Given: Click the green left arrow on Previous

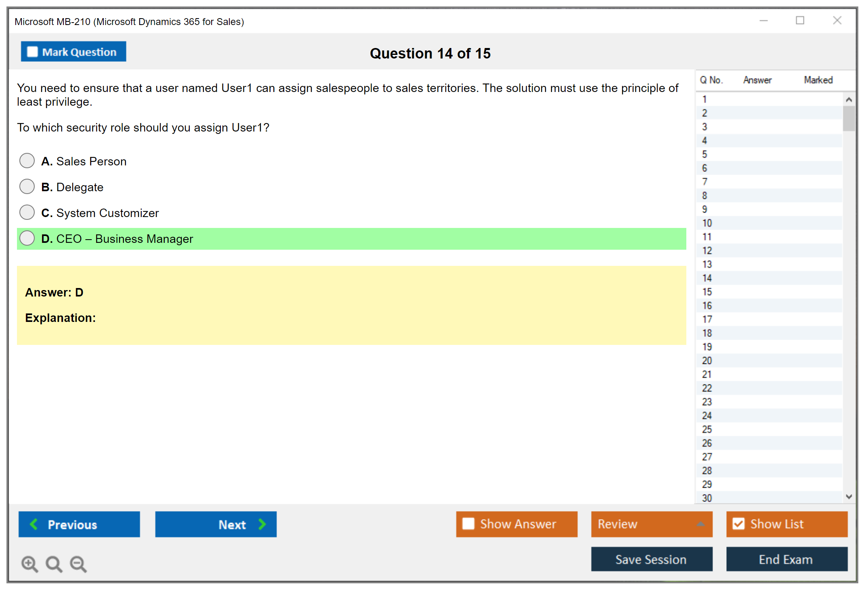Looking at the screenshot, I should tap(34, 524).
